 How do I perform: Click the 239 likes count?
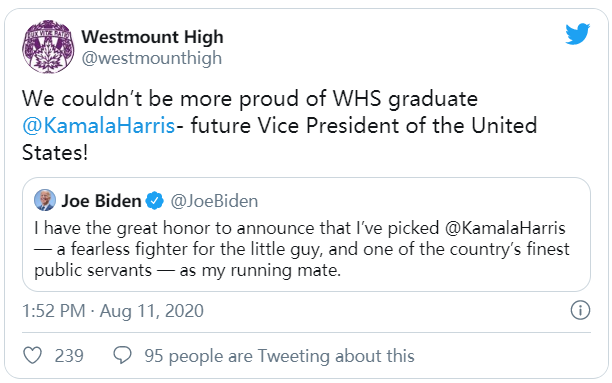coord(69,356)
